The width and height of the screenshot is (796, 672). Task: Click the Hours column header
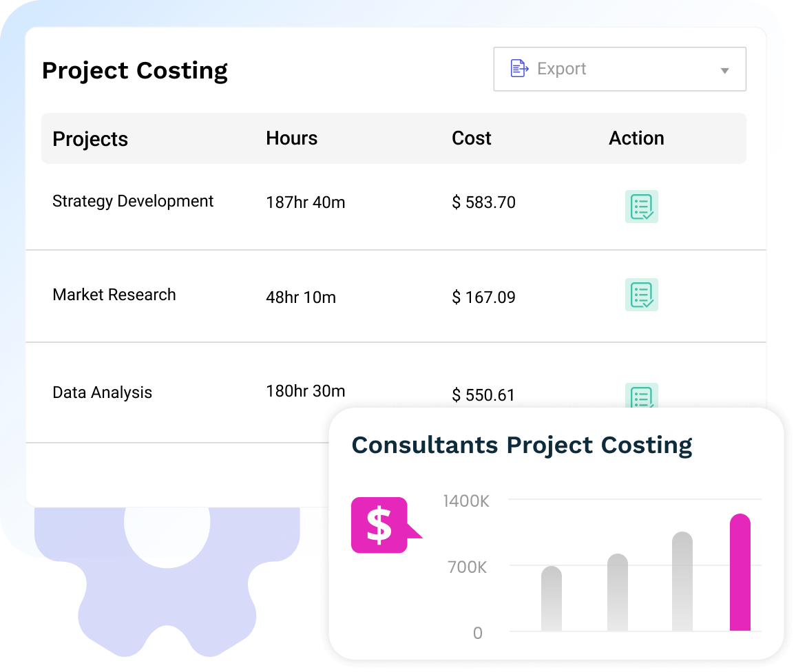coord(291,138)
